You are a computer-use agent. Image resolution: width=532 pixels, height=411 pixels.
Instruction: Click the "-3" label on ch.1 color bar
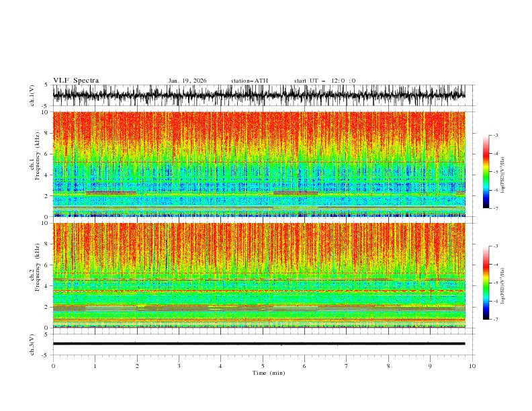tap(495, 135)
